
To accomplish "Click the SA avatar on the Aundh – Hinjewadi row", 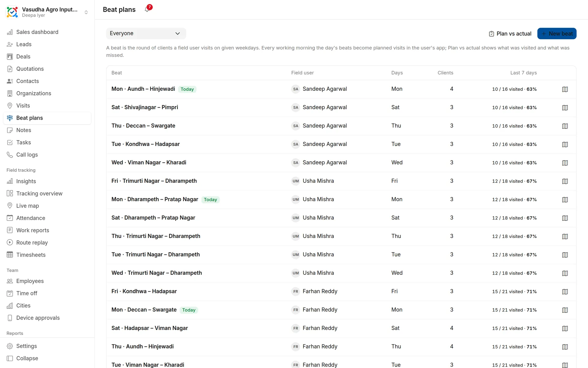I will tap(296, 89).
